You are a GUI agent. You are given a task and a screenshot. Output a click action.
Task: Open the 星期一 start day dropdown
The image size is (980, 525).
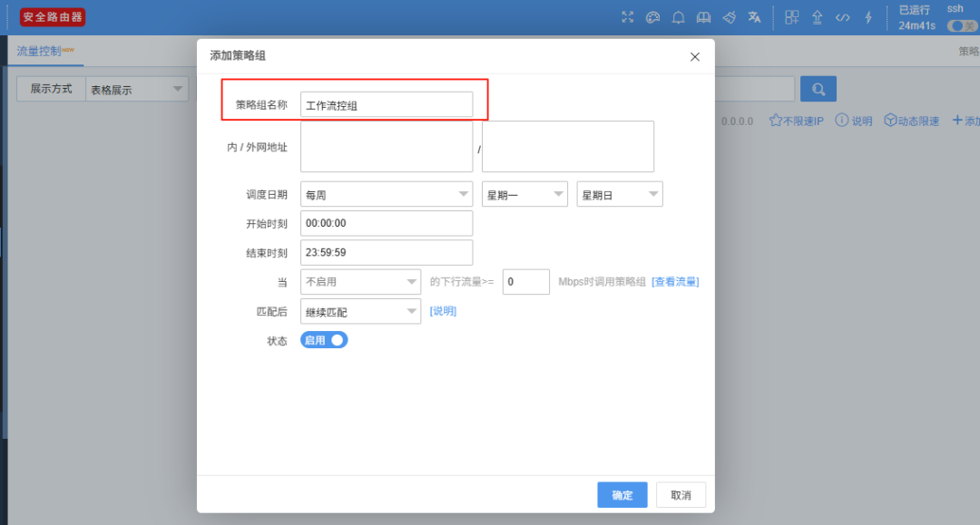click(524, 194)
